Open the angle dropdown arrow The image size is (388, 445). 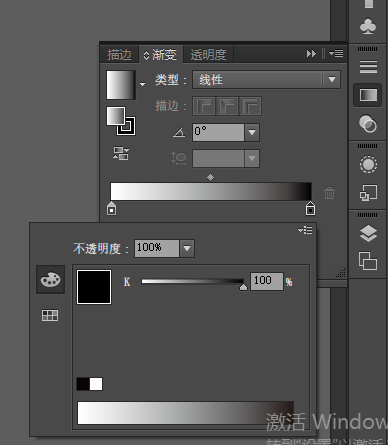tap(252, 132)
